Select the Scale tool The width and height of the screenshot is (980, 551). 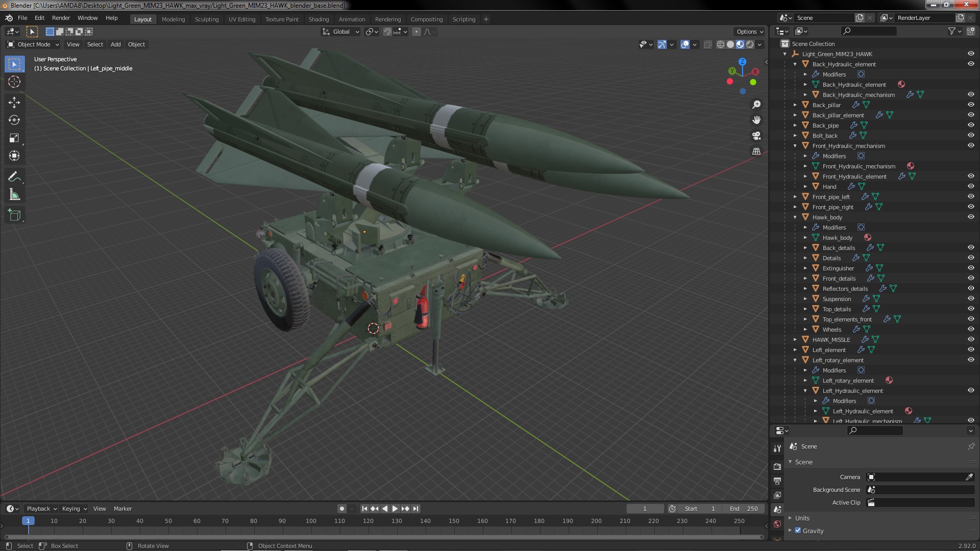(x=14, y=138)
